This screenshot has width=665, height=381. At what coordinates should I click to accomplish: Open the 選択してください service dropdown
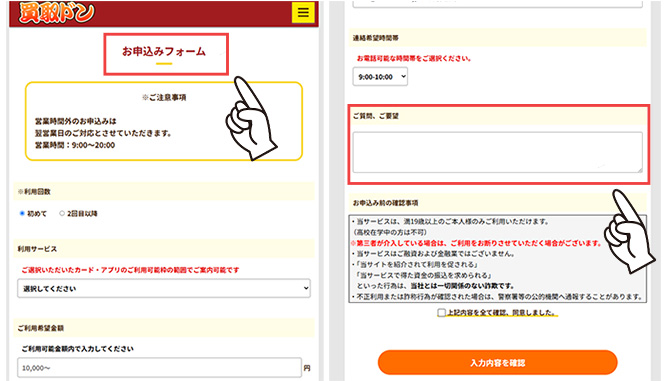point(164,289)
